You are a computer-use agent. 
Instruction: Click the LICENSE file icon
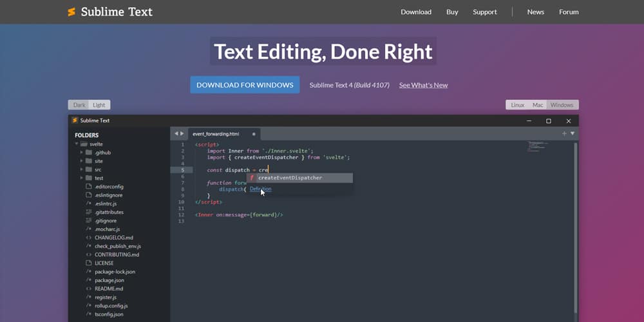tap(88, 263)
